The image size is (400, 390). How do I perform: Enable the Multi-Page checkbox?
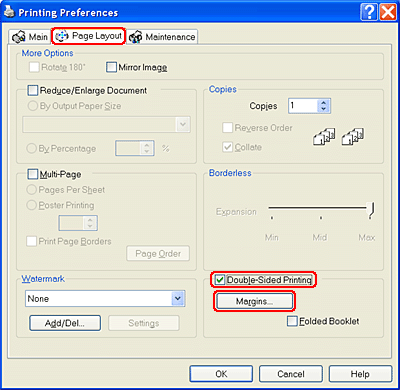pos(33,174)
